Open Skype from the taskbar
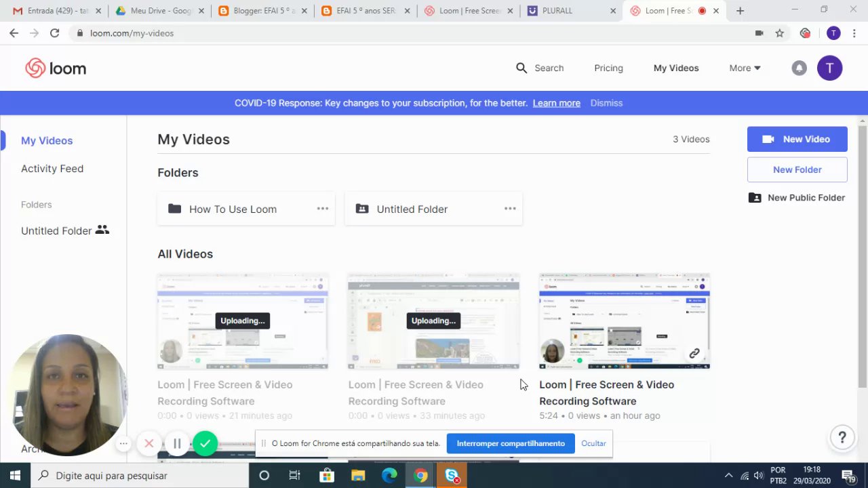 click(452, 475)
